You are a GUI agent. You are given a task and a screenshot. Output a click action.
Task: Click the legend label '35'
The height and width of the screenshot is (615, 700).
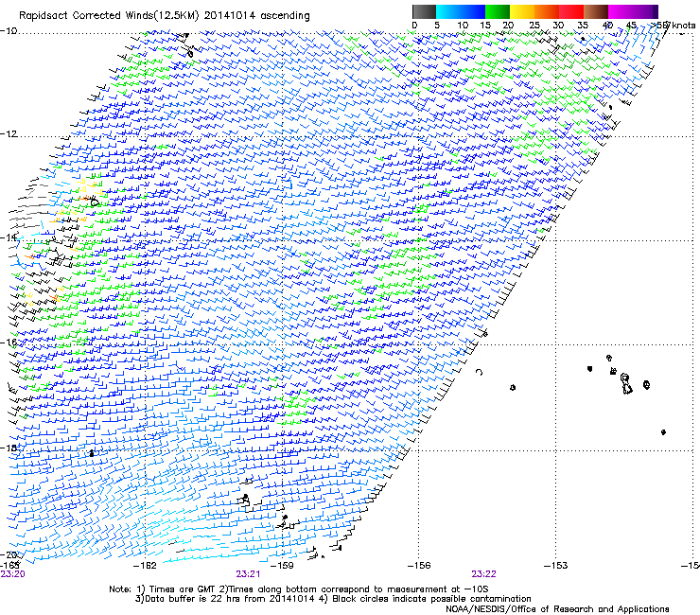[583, 26]
